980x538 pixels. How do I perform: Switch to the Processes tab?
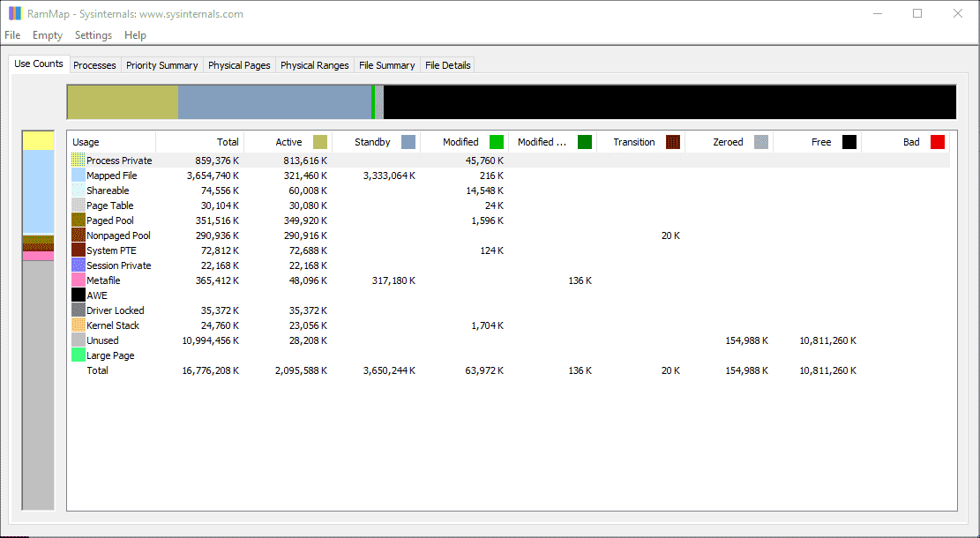94,64
